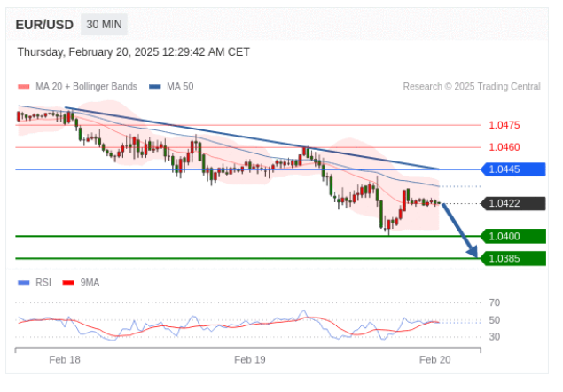Click the EUR/USD pair title
This screenshot has width=563, height=392.
pos(44,25)
